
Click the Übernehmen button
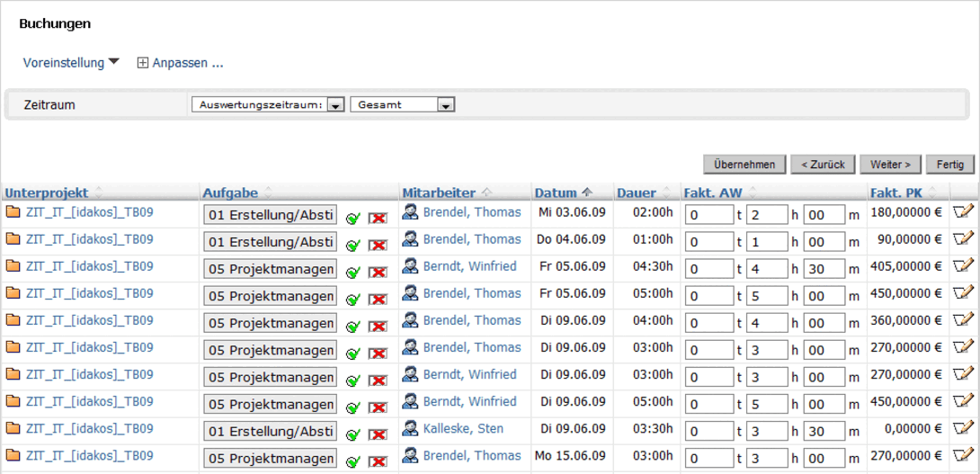tap(744, 164)
